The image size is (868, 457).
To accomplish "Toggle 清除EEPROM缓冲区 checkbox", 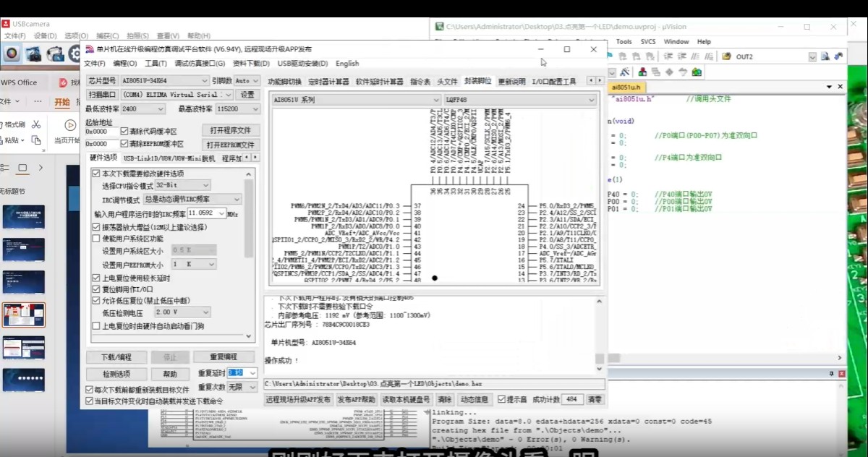I will pos(124,144).
